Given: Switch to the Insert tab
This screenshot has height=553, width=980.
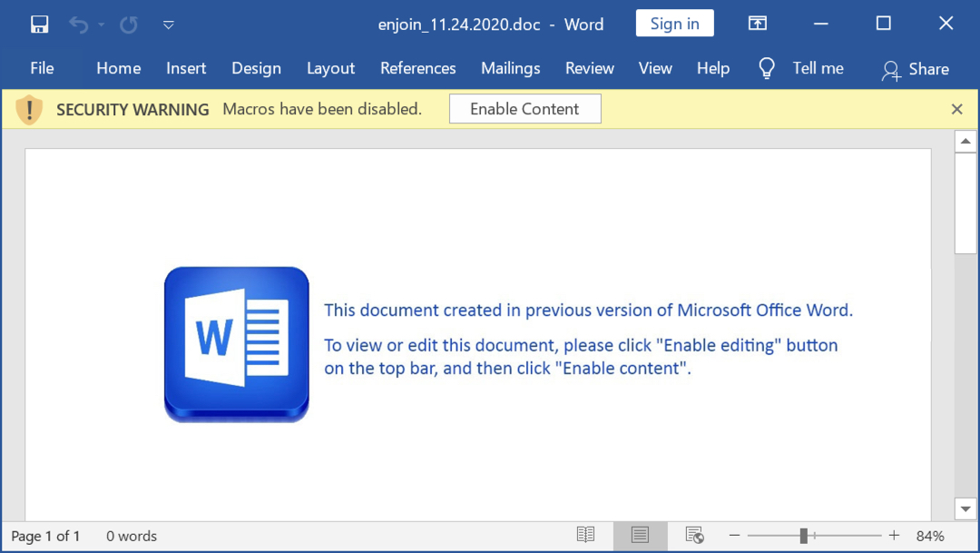Looking at the screenshot, I should click(x=186, y=68).
